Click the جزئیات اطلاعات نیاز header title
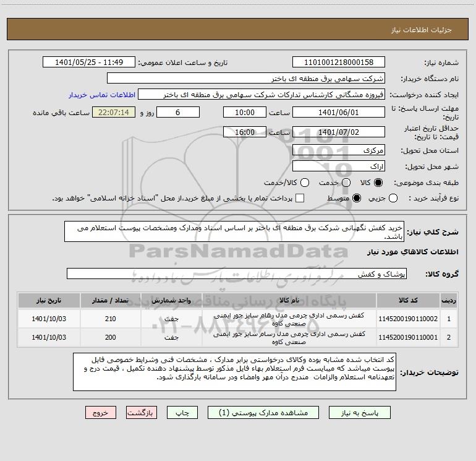476x461 pixels. (422, 30)
